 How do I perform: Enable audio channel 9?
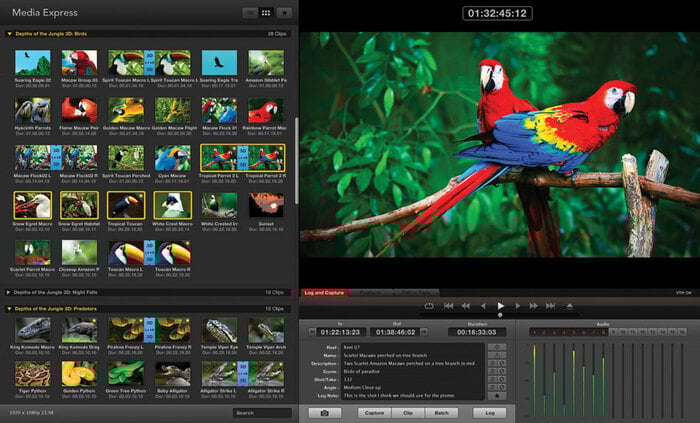tap(613, 332)
